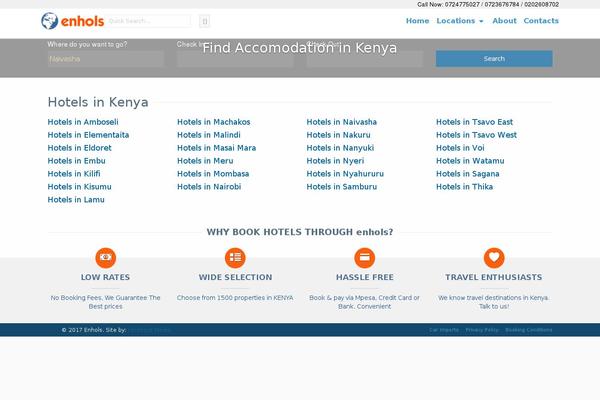
Task: Click the Low Rates money icon
Action: pos(106,258)
